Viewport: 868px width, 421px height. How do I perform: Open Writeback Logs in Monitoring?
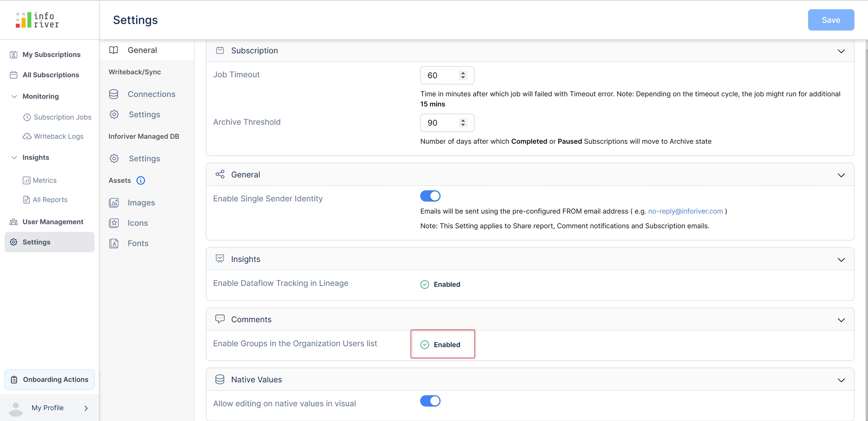[58, 136]
